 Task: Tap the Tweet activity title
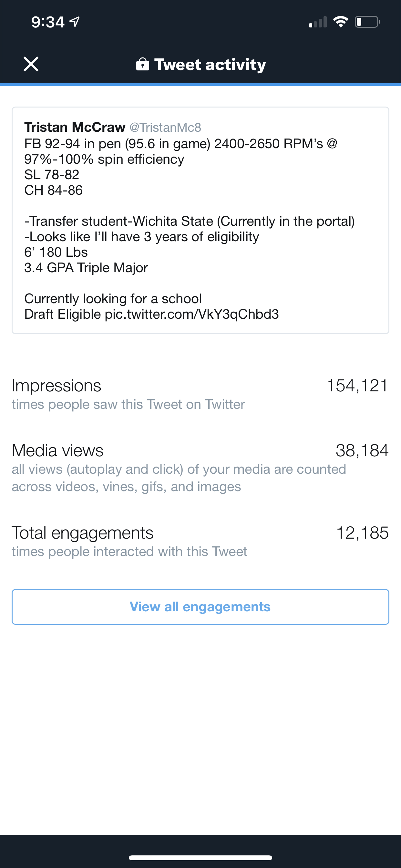click(x=210, y=64)
